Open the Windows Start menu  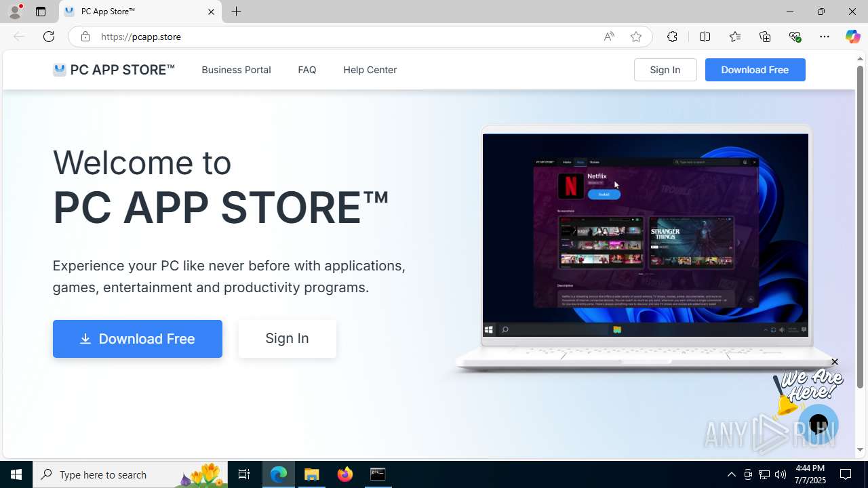tap(16, 474)
